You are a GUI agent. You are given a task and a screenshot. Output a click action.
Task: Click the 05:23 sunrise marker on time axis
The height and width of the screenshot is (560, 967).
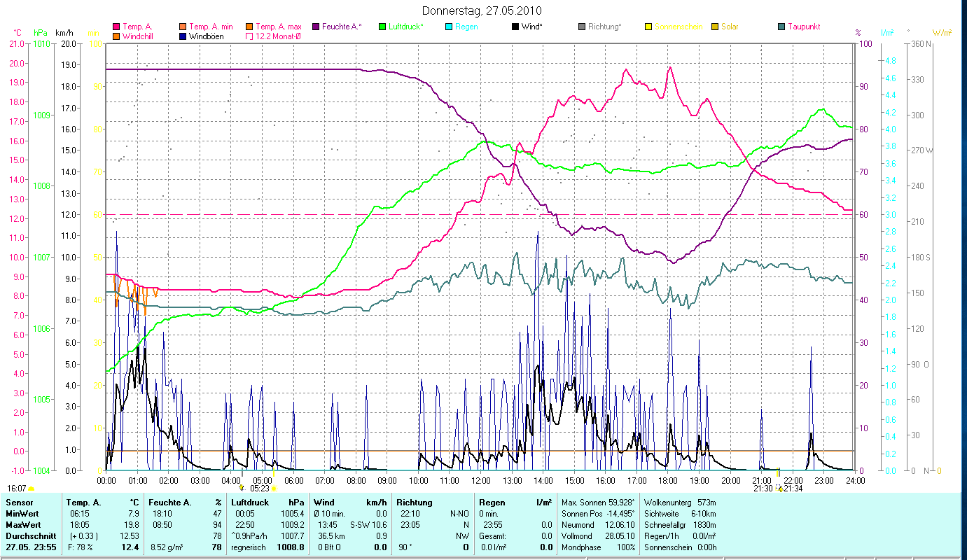(260, 489)
